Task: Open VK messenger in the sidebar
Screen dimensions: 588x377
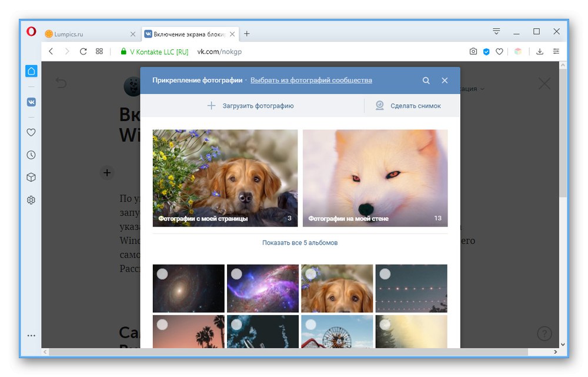Action: [32, 102]
